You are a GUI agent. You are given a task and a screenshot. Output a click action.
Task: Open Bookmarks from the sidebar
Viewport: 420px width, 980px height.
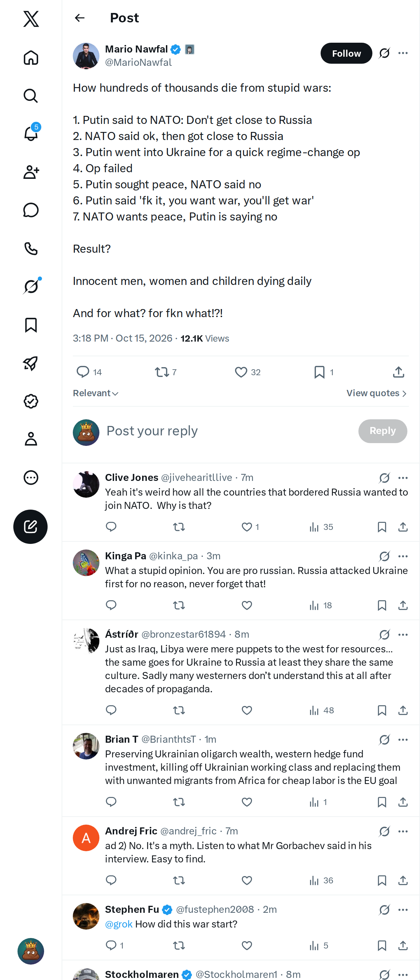(x=31, y=325)
